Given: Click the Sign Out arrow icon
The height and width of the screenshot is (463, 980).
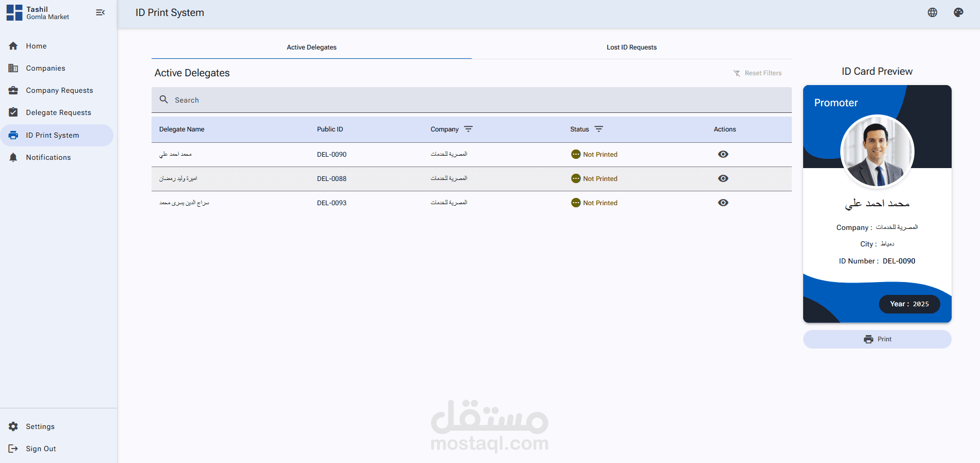Looking at the screenshot, I should click(x=13, y=449).
